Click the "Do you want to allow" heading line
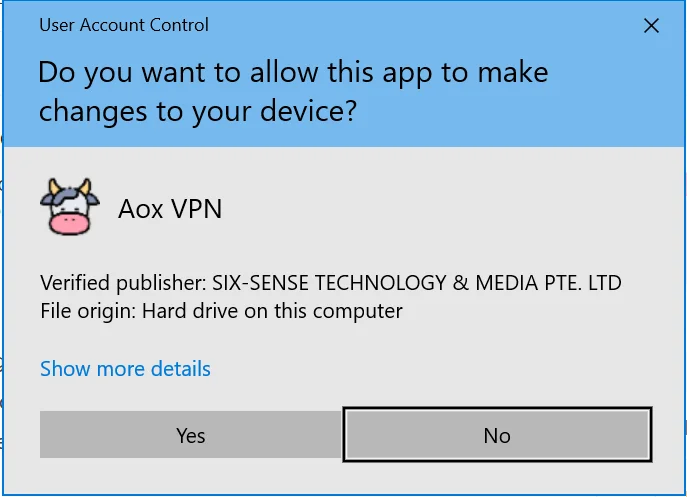Viewport: 687px width, 497px height. click(293, 73)
